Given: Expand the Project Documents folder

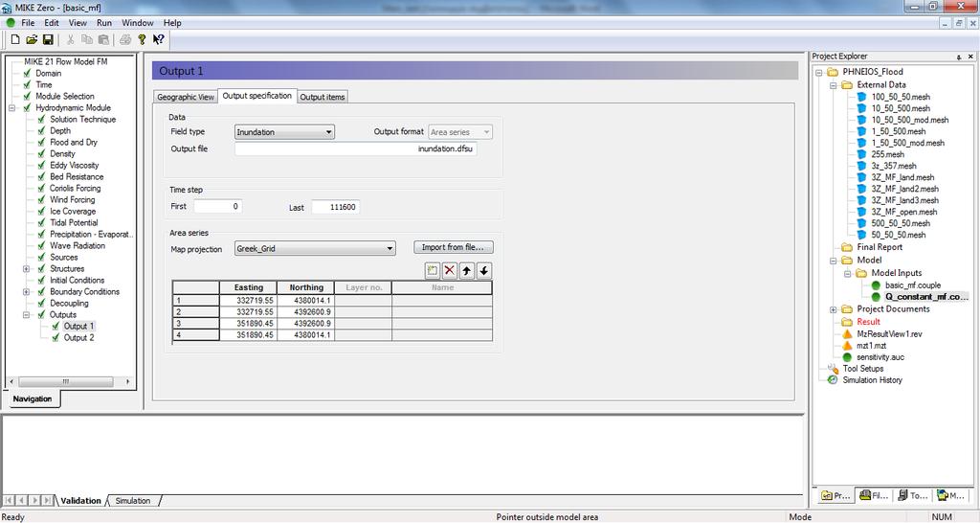Looking at the screenshot, I should click(834, 309).
